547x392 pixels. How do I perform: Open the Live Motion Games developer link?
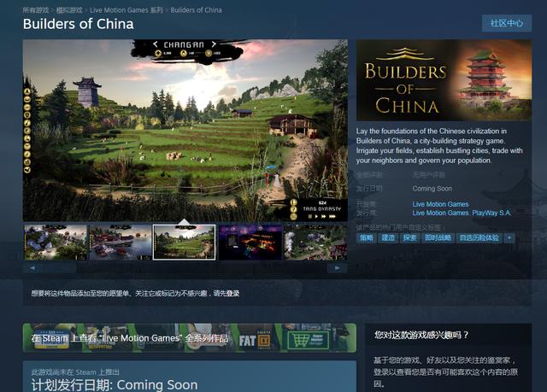point(440,204)
